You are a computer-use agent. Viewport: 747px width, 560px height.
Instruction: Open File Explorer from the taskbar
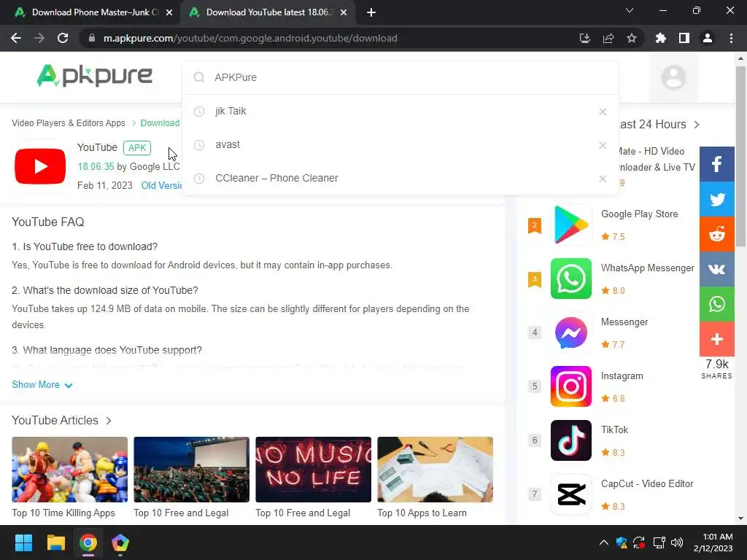(x=55, y=542)
